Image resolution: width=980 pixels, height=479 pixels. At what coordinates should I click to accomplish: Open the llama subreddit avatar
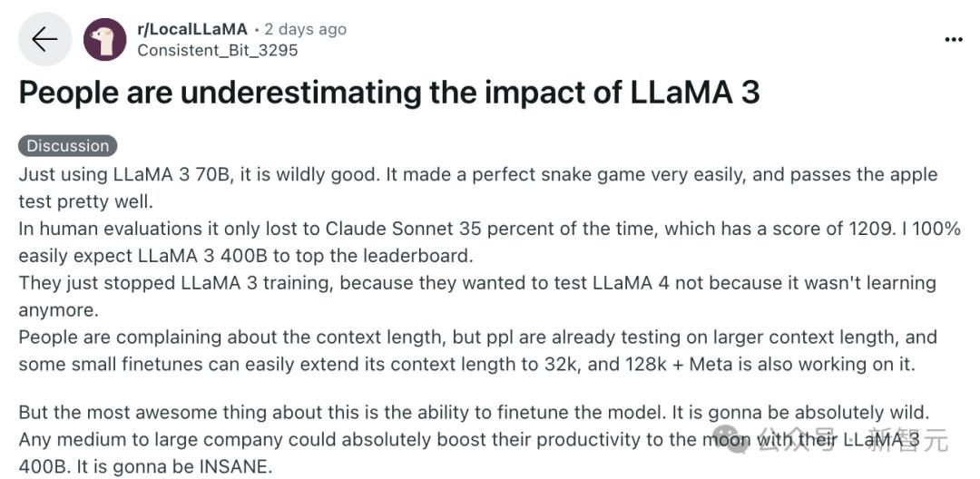pyautogui.click(x=105, y=40)
